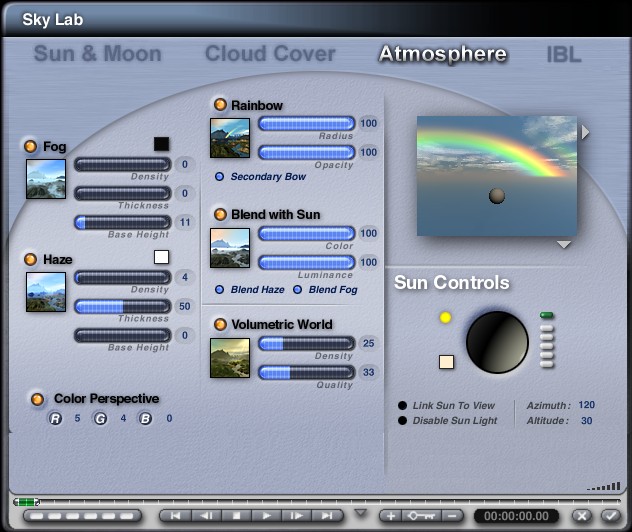632x532 pixels.
Task: Click the X cancel button
Action: pos(582,516)
